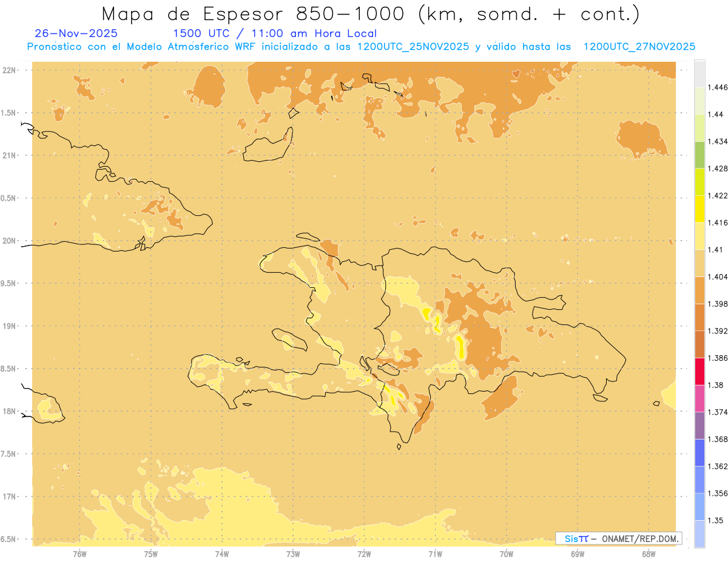Click the colorbar value '1.422'
728x562 pixels.
[x=718, y=195]
